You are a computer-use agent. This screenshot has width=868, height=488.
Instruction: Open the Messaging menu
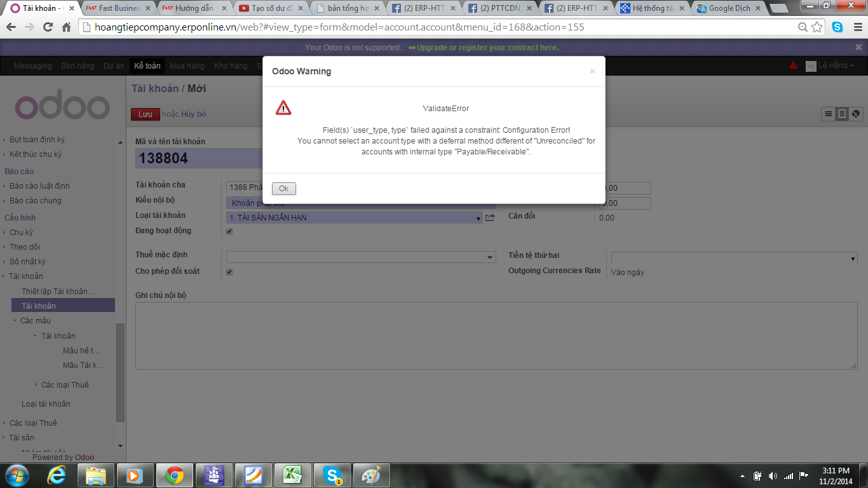pos(33,66)
